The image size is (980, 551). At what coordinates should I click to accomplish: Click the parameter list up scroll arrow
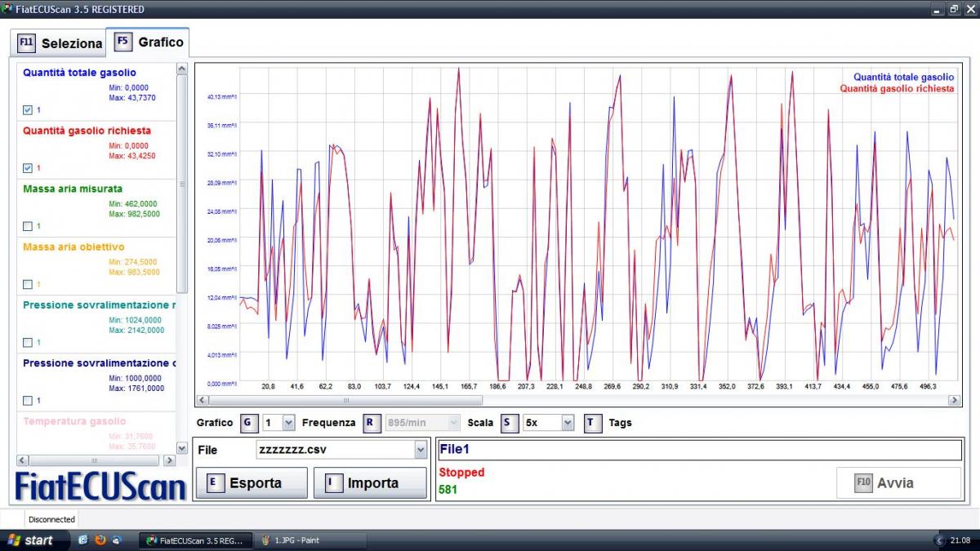[182, 69]
